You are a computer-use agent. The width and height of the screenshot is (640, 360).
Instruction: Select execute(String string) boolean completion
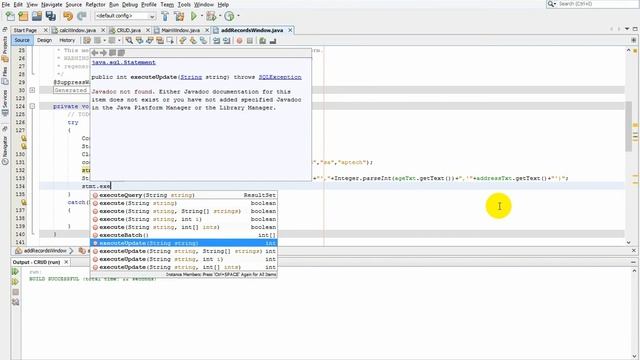(184, 203)
